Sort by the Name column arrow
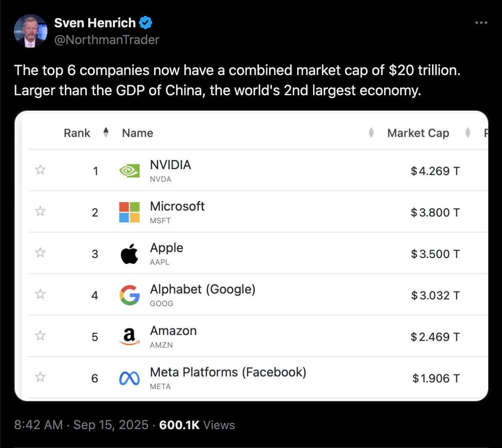 (x=371, y=133)
